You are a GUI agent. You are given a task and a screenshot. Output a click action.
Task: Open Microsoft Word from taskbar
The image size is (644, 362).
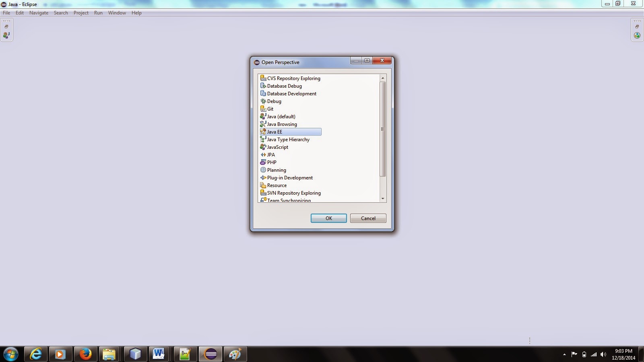(159, 354)
